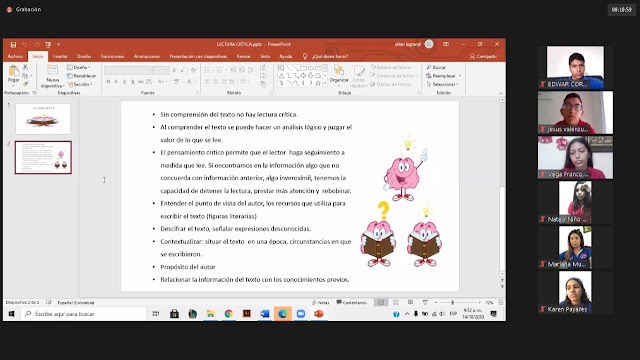This screenshot has height=360, width=640.
Task: Open the Transiciones ribbon tab
Action: coord(112,56)
